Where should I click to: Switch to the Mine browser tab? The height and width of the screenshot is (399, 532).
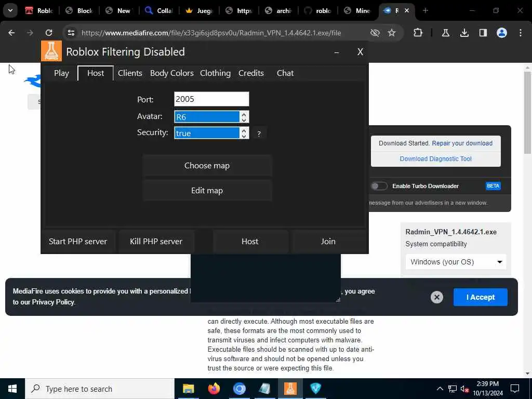click(357, 10)
